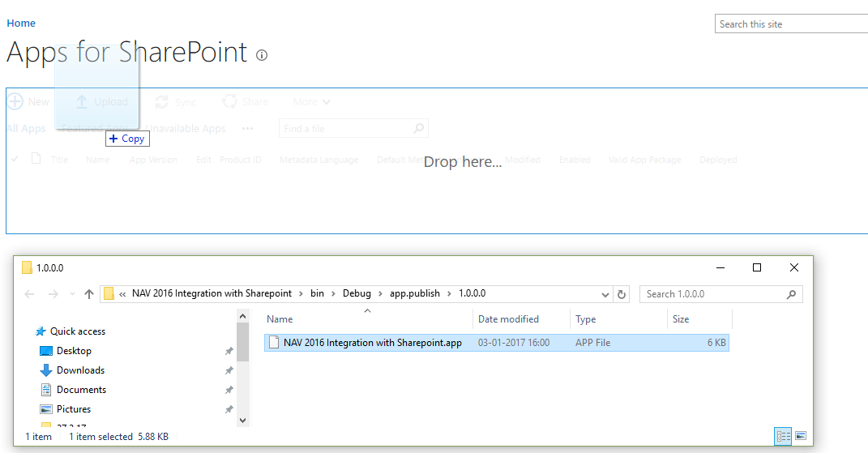The image size is (868, 453).
Task: Click the Find a file magnifier icon
Action: click(x=419, y=129)
